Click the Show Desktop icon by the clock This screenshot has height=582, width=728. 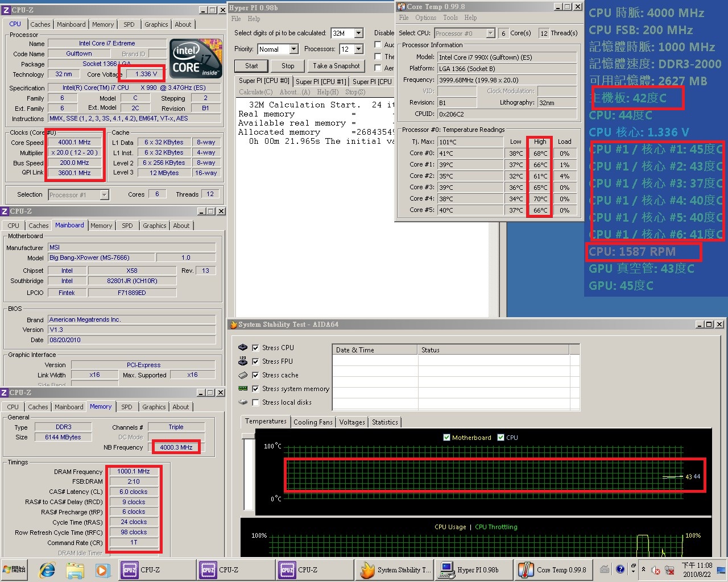721,569
